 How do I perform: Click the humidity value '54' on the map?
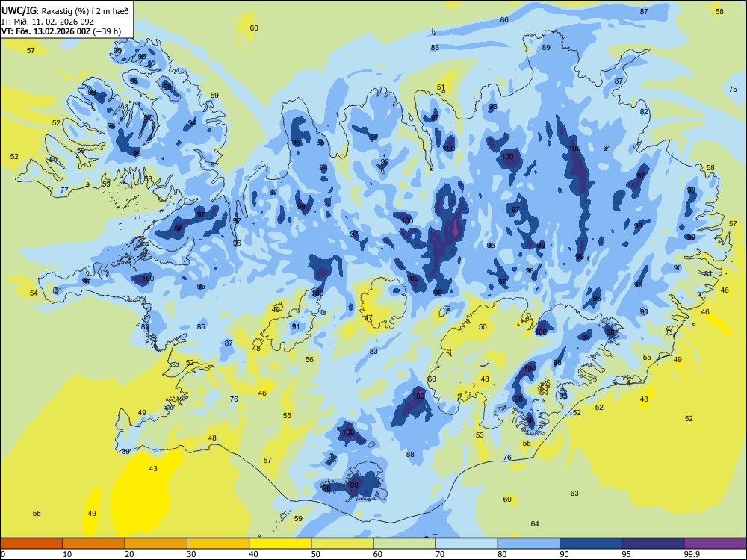pos(34,293)
